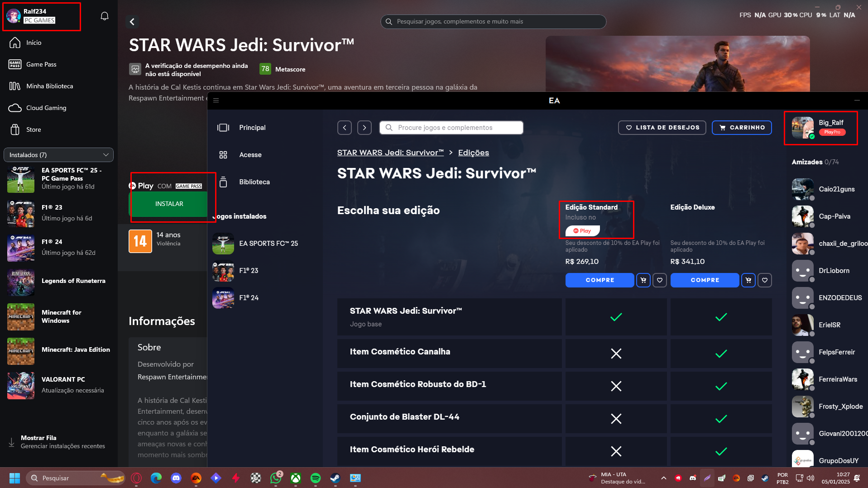The image size is (868, 488).
Task: Buy Edição Standard with COMPRE button
Action: (599, 280)
